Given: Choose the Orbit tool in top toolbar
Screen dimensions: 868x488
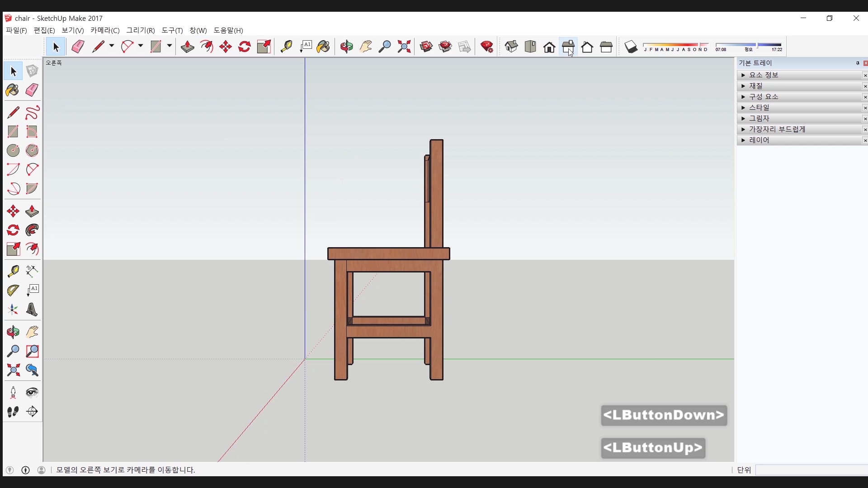Looking at the screenshot, I should tap(347, 47).
